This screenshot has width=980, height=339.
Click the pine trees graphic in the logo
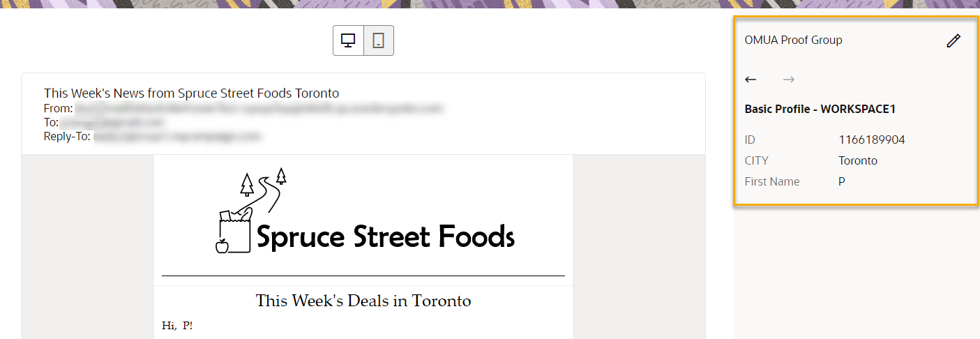248,184
